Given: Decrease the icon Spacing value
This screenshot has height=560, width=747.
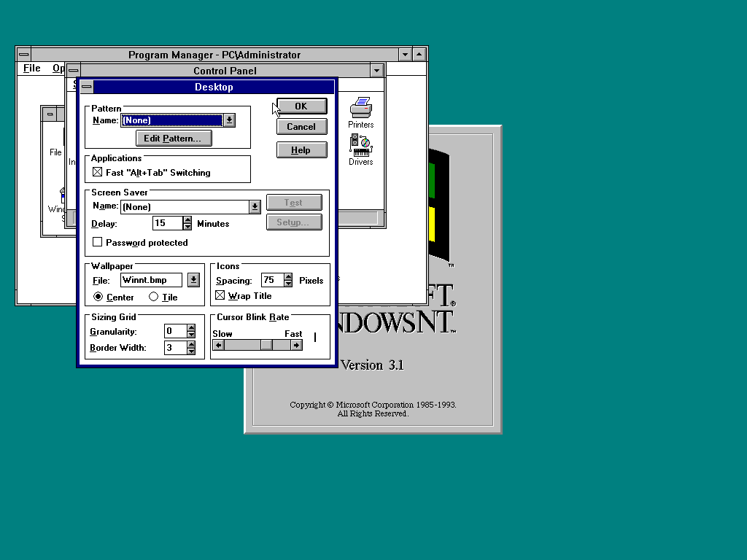Looking at the screenshot, I should [288, 284].
